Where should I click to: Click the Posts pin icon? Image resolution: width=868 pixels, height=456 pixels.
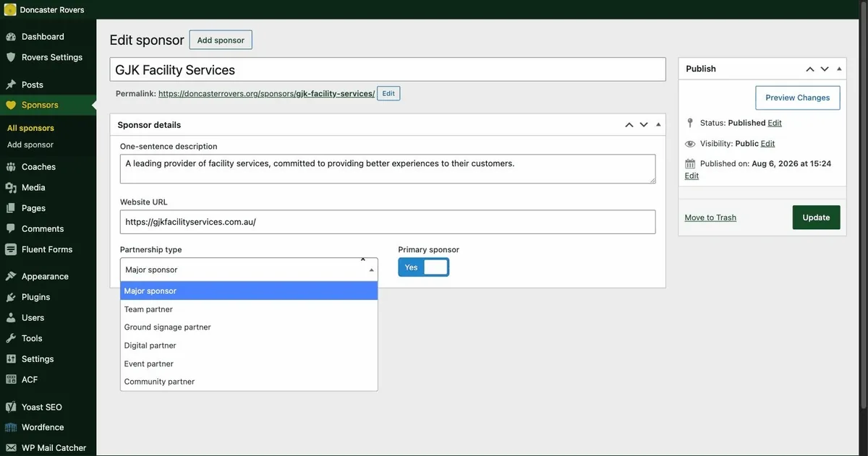coord(11,85)
